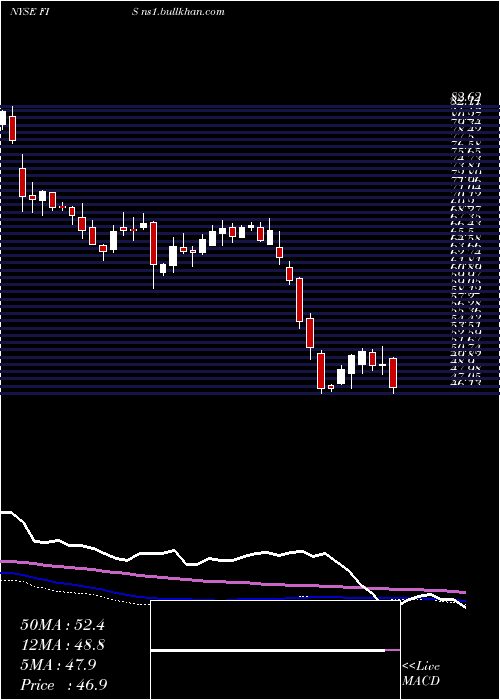Screen dimensions: 500x700
Task: Click the pink 50MA line at its right end
Action: pos(462,592)
